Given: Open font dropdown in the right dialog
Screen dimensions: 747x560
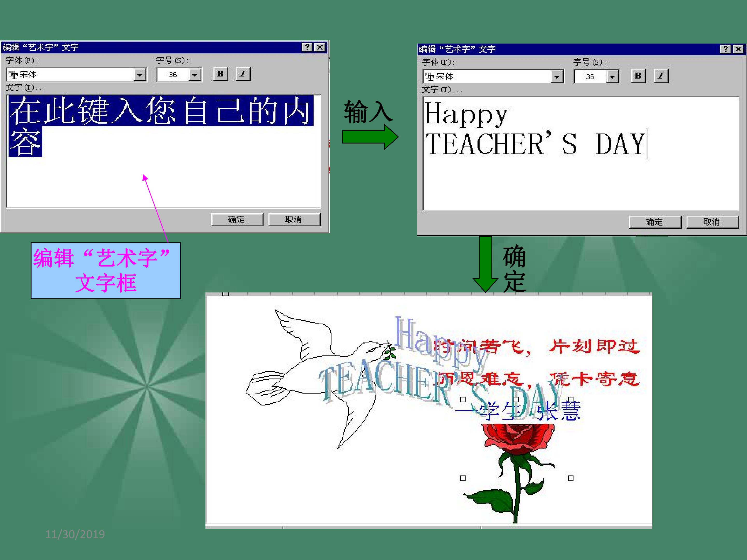Looking at the screenshot, I should coord(557,77).
